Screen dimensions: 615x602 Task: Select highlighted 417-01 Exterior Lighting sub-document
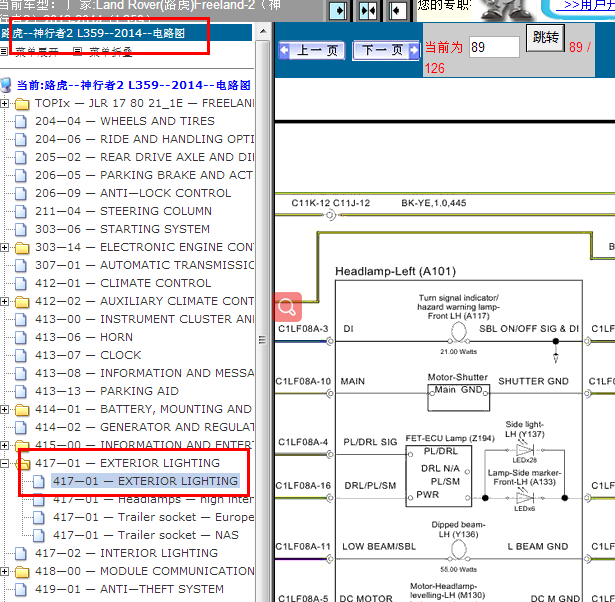pyautogui.click(x=145, y=481)
